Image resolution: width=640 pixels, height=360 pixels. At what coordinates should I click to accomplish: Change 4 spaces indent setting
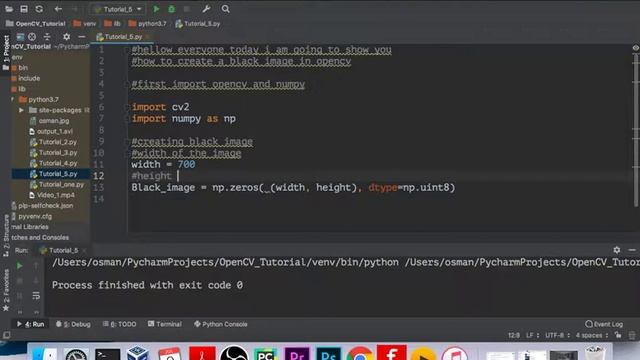click(x=591, y=335)
